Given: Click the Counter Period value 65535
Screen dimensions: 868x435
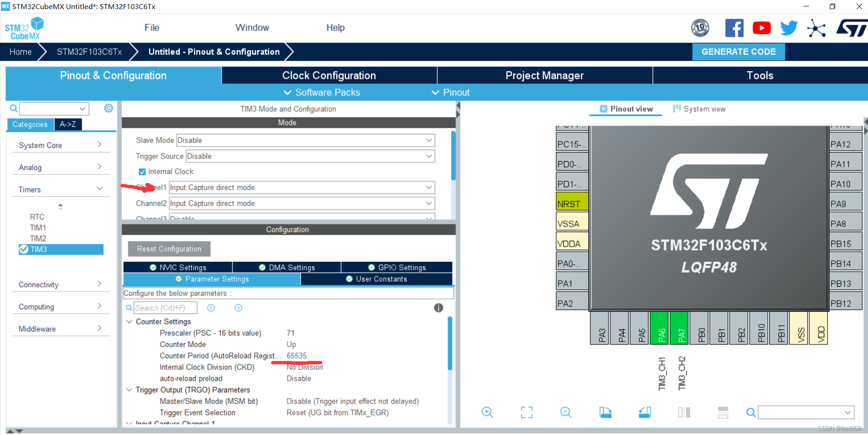Looking at the screenshot, I should coord(297,356).
